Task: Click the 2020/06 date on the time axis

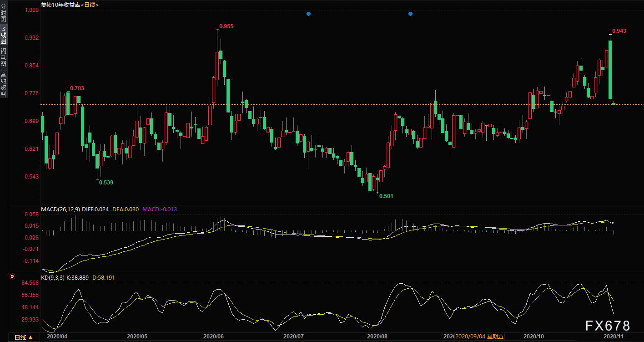Action: [213, 337]
